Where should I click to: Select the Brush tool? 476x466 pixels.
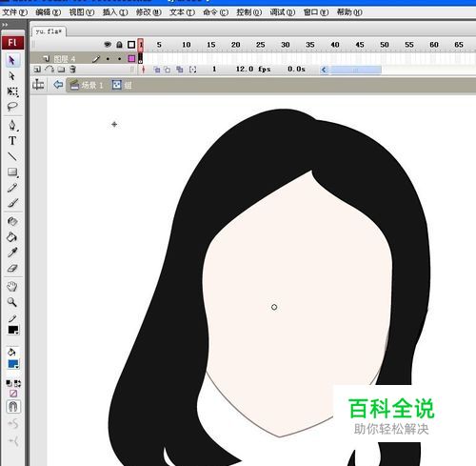[x=12, y=203]
